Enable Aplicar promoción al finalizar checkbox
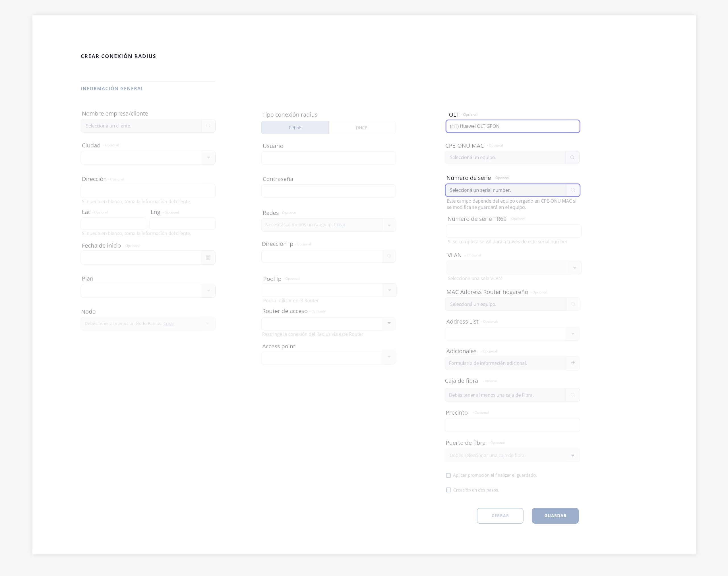 [x=448, y=476]
